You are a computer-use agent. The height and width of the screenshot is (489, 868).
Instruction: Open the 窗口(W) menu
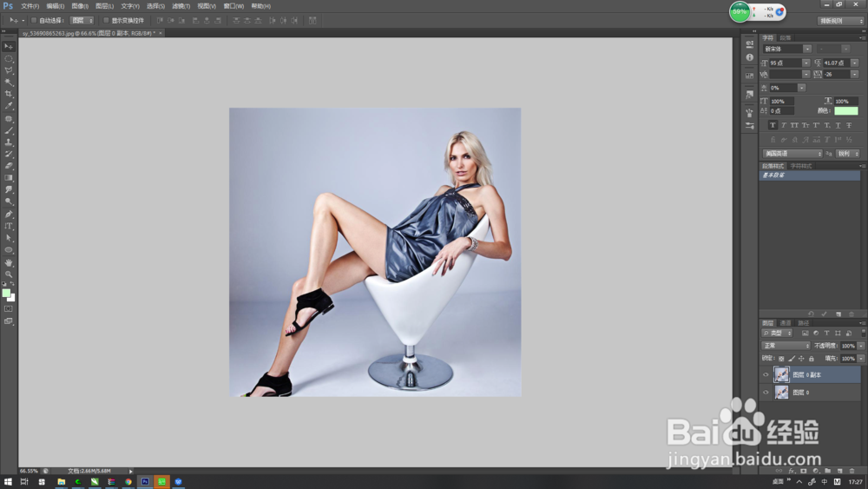click(233, 6)
